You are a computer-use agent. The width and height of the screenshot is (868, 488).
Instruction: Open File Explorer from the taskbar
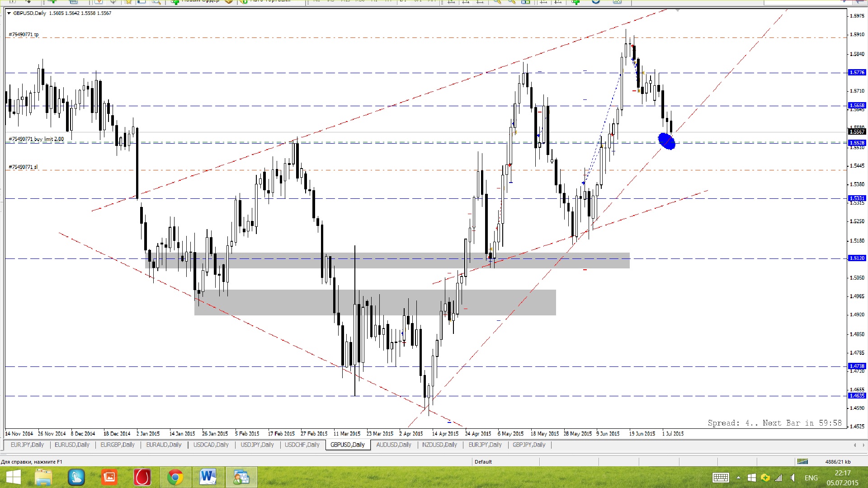click(44, 477)
